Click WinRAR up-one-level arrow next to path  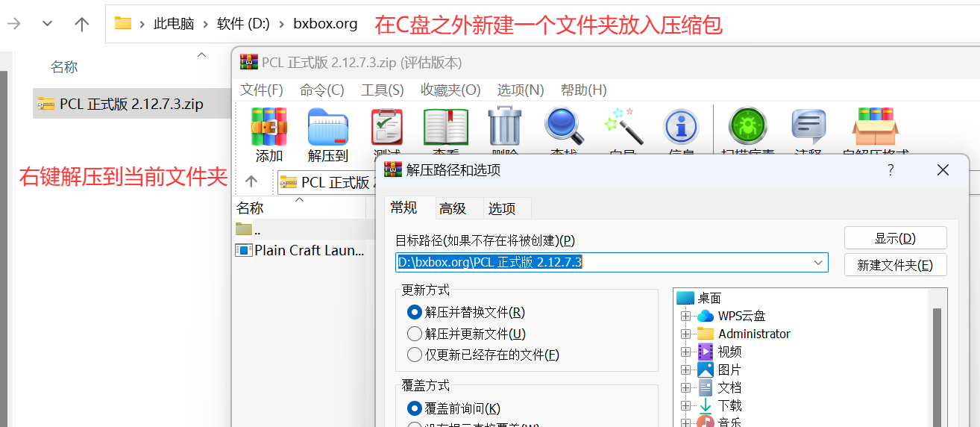pos(251,181)
